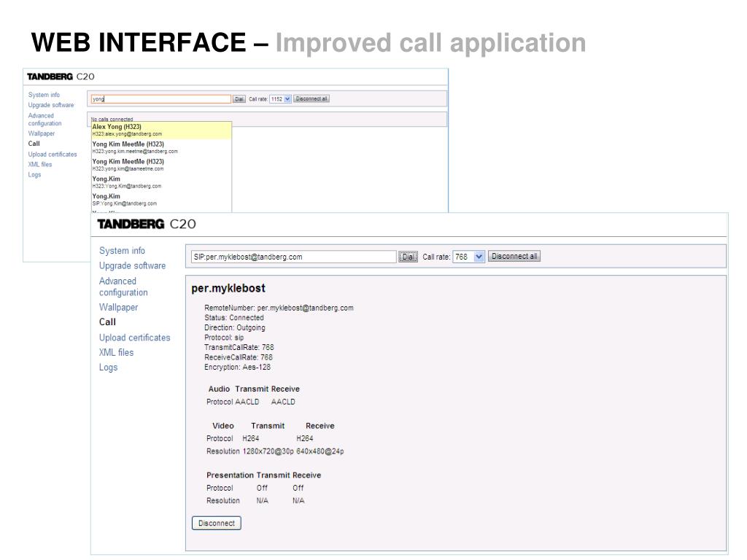Click Disconnect all in the larger front window

[x=514, y=256]
